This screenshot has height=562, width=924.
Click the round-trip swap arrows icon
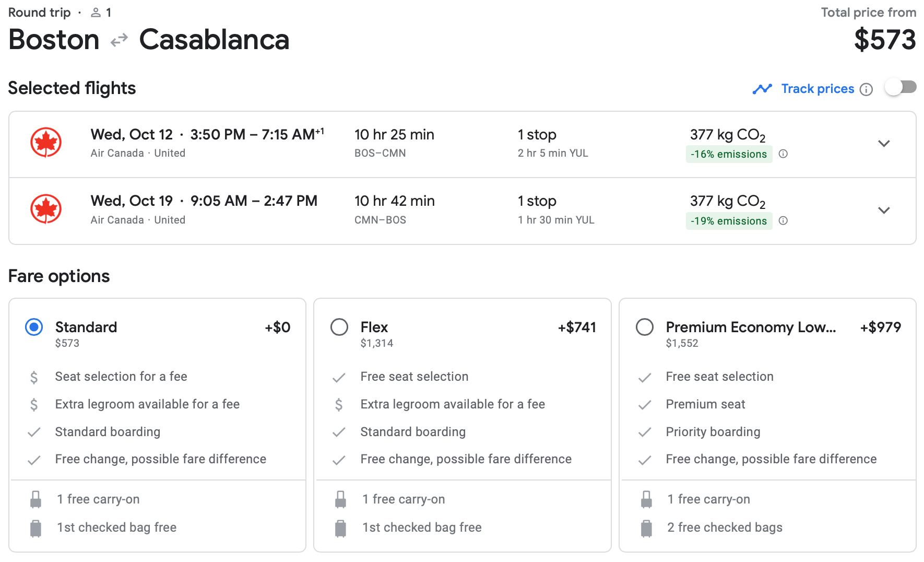pyautogui.click(x=119, y=40)
